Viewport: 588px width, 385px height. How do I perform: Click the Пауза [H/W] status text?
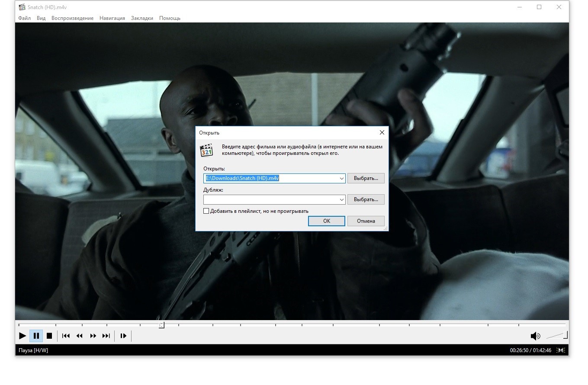33,350
